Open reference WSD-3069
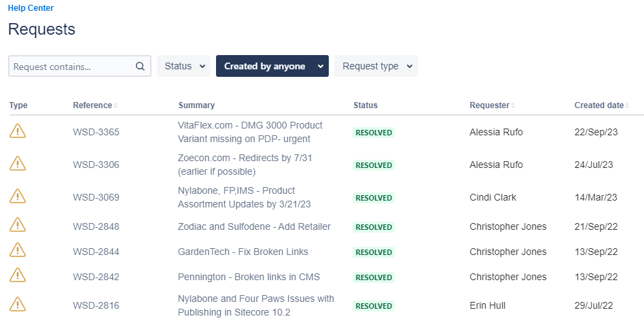644x323 pixels. [96, 197]
